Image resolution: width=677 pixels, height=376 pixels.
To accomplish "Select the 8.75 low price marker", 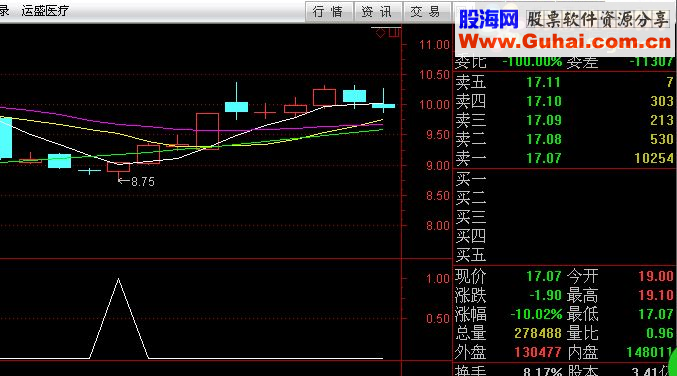I will pyautogui.click(x=136, y=182).
